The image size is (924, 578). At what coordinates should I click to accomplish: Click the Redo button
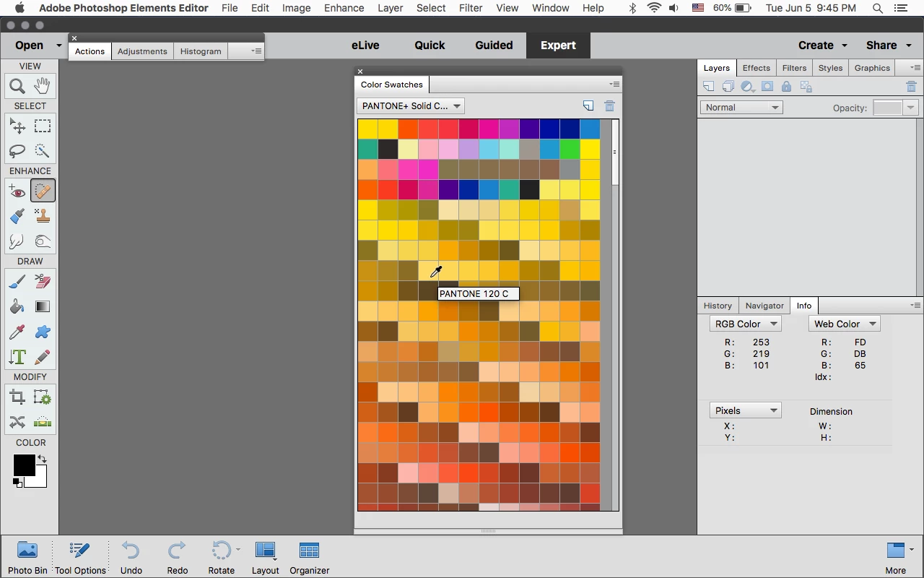pyautogui.click(x=178, y=558)
